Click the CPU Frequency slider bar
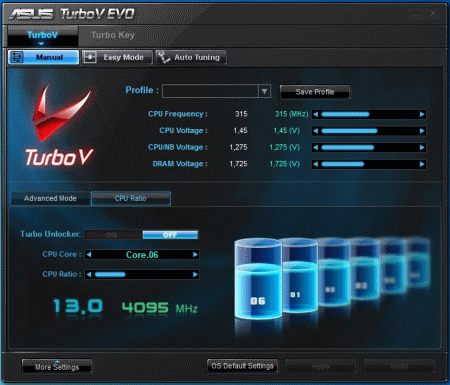The width and height of the screenshot is (450, 385). 369,114
